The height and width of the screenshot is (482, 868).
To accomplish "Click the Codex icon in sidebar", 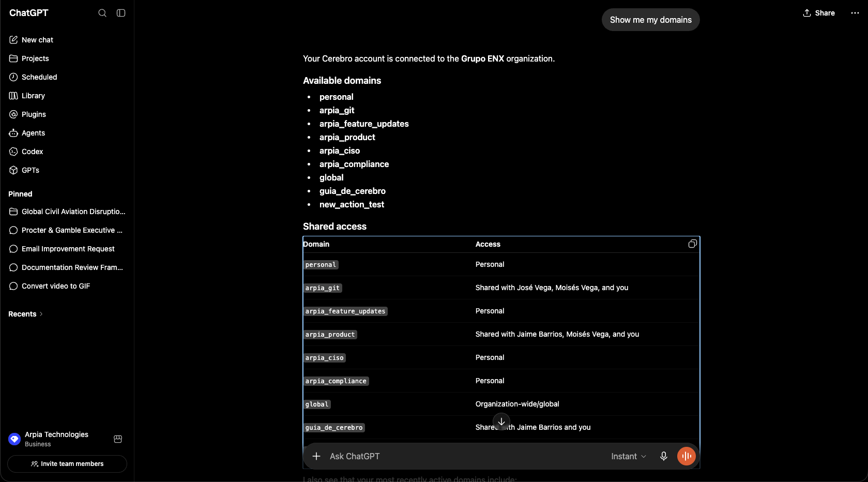I will [x=13, y=152].
